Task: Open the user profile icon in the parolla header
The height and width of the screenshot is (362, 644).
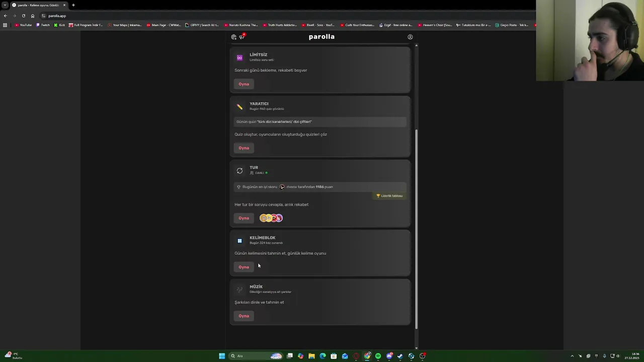Action: (x=410, y=37)
